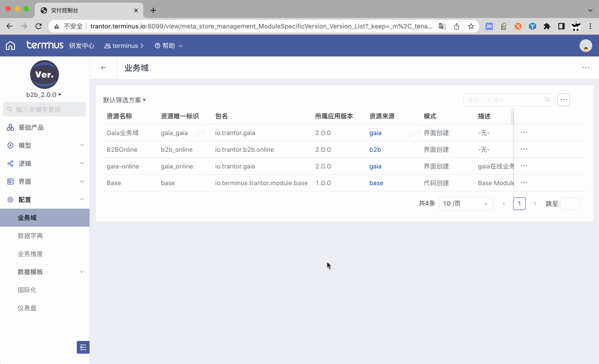Focus the sidebar keyword search field

(x=45, y=109)
